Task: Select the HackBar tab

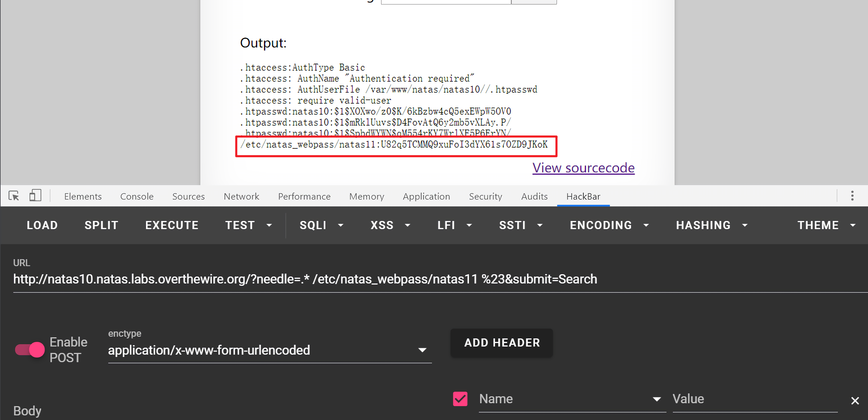Action: [583, 196]
